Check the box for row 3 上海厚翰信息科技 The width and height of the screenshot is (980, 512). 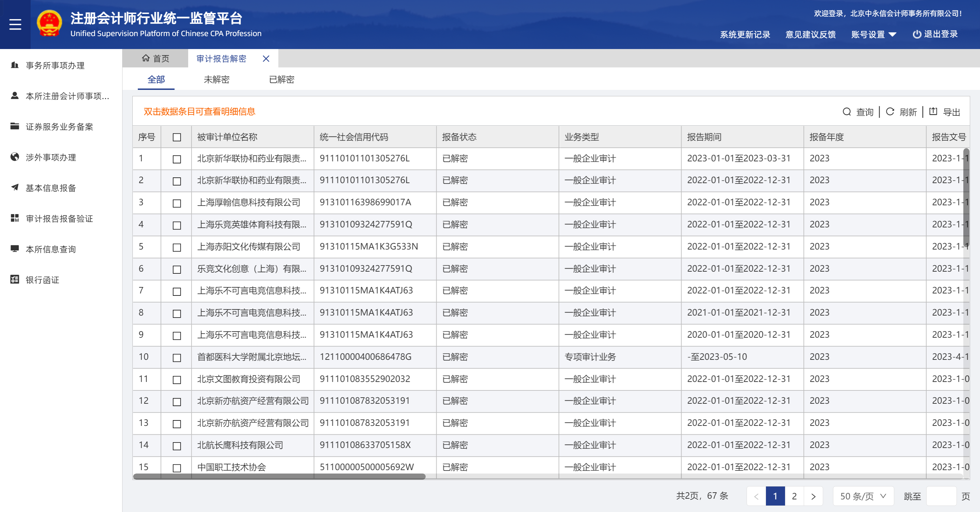pos(177,203)
